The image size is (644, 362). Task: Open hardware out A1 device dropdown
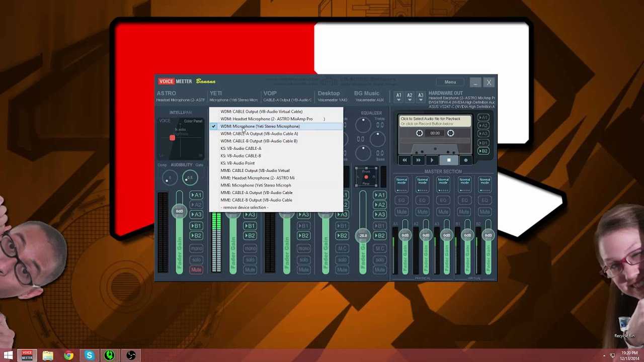click(x=398, y=97)
